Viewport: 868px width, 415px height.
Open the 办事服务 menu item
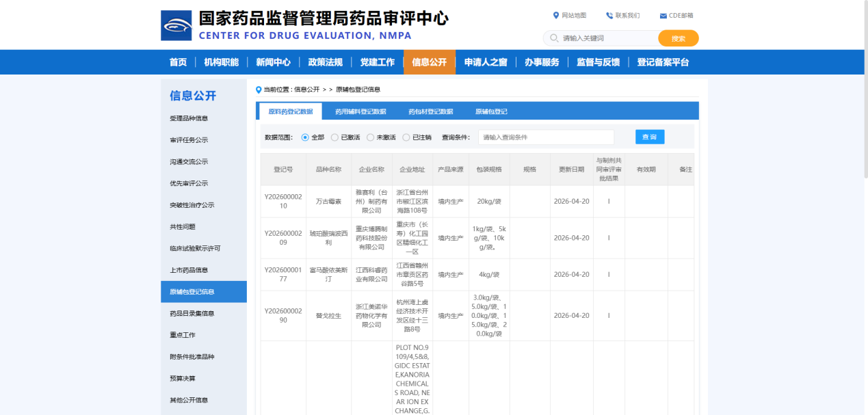(542, 62)
